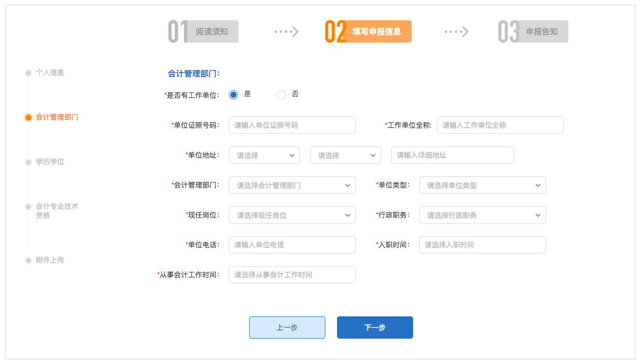Expand the 单位类型 dropdown
Viewport: 640px width, 364px height.
(x=482, y=185)
